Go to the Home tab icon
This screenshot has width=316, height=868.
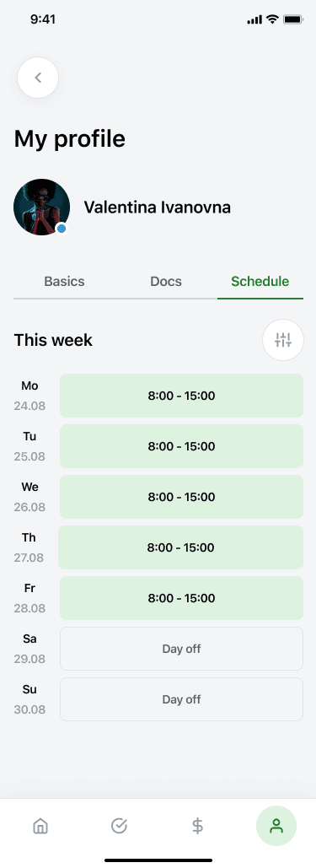(40, 827)
